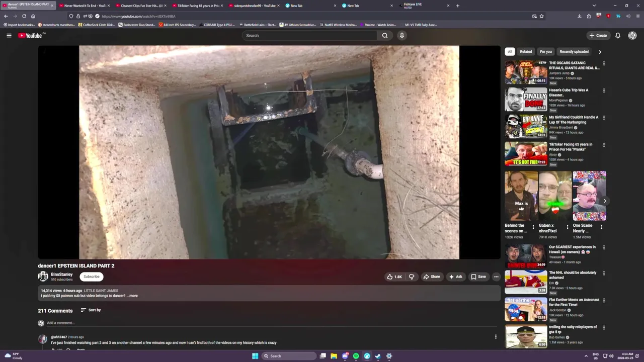Screen dimensions: 644x362
Task: Click the search magnifier button
Action: [385, 35]
